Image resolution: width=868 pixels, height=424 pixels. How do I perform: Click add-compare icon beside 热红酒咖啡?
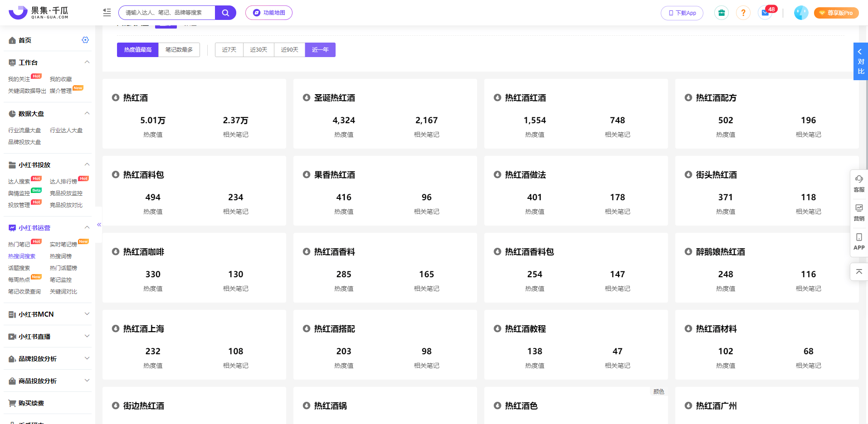(116, 251)
